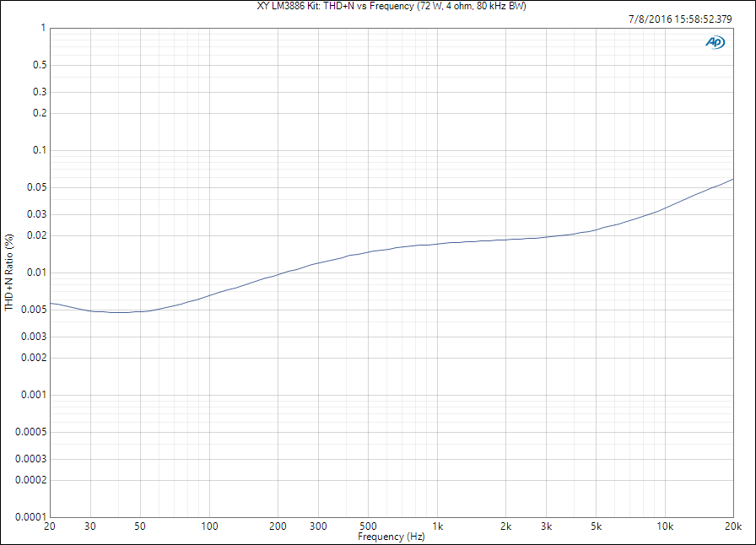Click the '0.1' y-axis tick label
This screenshot has height=545, width=756.
40,150
